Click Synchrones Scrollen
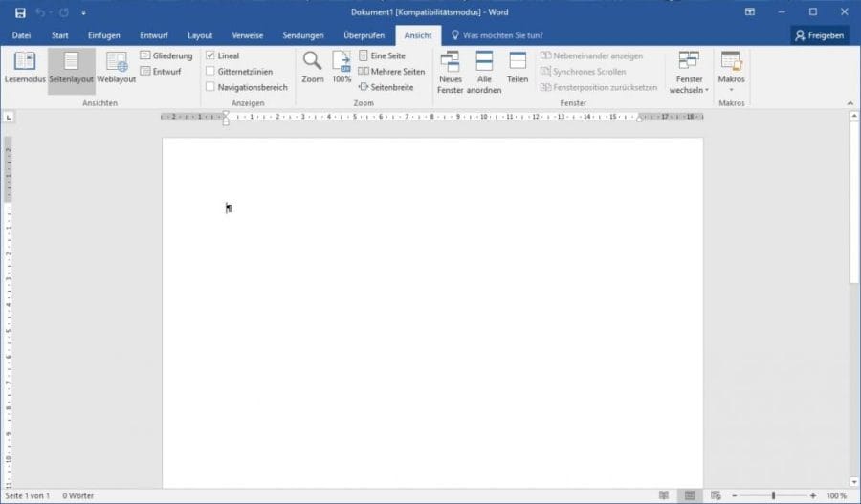861x504 pixels. [584, 72]
